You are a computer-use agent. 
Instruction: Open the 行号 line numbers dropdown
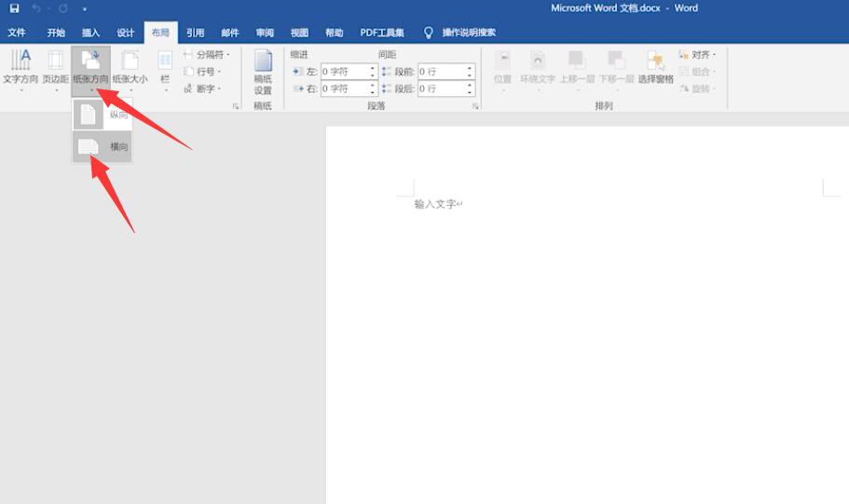tap(201, 72)
